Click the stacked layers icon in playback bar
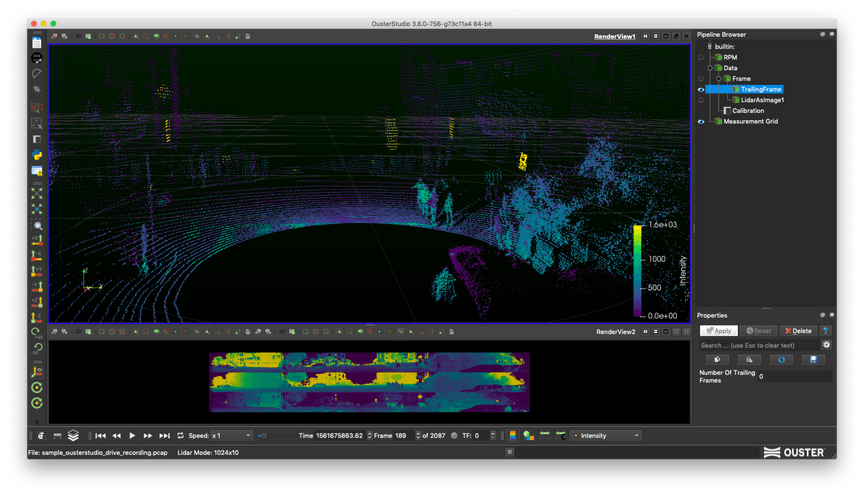The height and width of the screenshot is (495, 864). click(73, 435)
